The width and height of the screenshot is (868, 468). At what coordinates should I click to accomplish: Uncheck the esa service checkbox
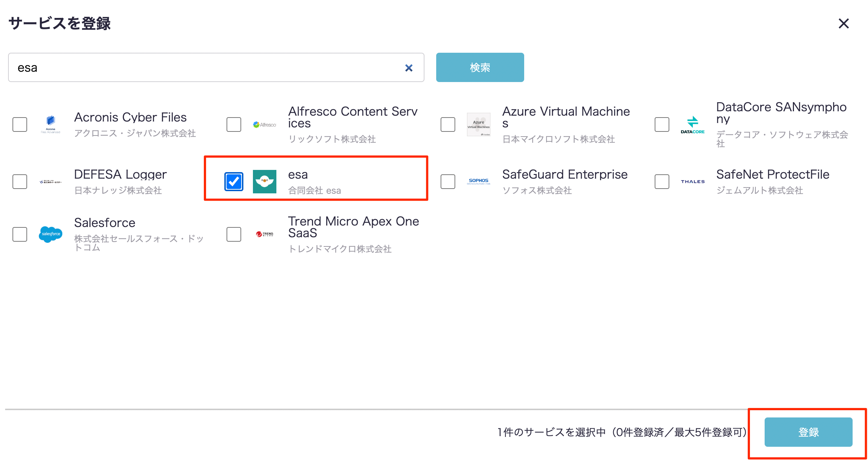pyautogui.click(x=234, y=182)
